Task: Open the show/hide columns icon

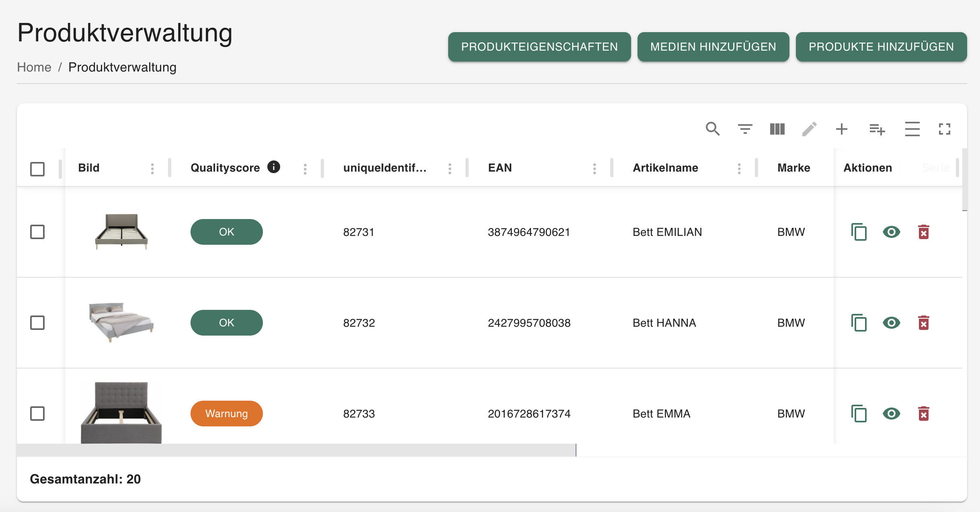Action: pyautogui.click(x=777, y=129)
